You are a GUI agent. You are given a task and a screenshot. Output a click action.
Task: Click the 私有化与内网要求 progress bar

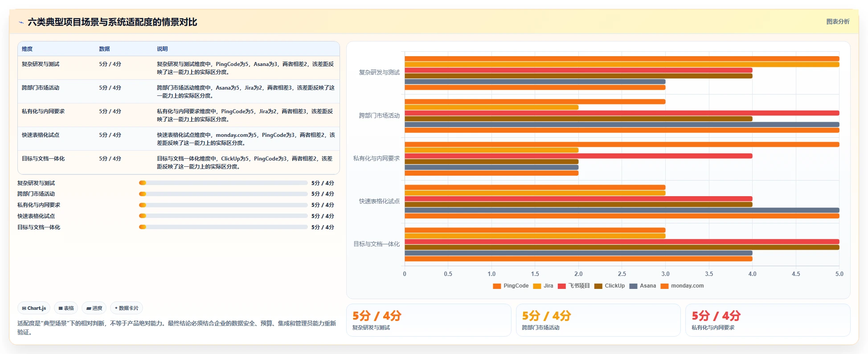pyautogui.click(x=223, y=205)
